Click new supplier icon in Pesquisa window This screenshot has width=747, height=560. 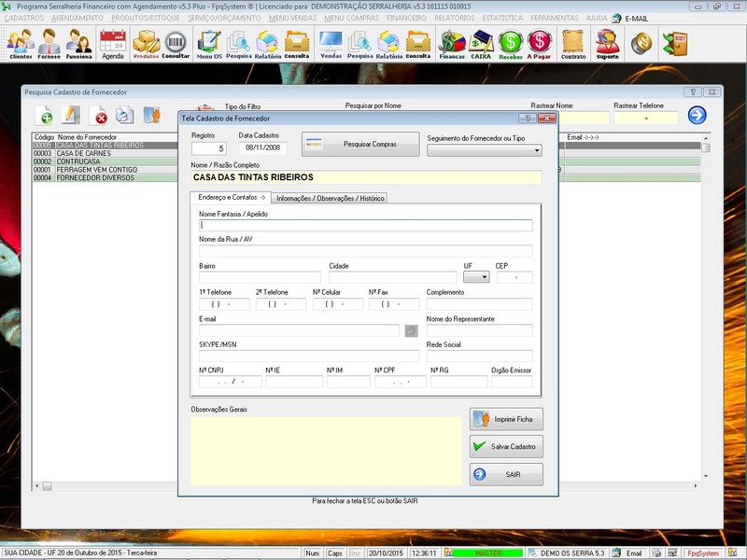point(44,115)
